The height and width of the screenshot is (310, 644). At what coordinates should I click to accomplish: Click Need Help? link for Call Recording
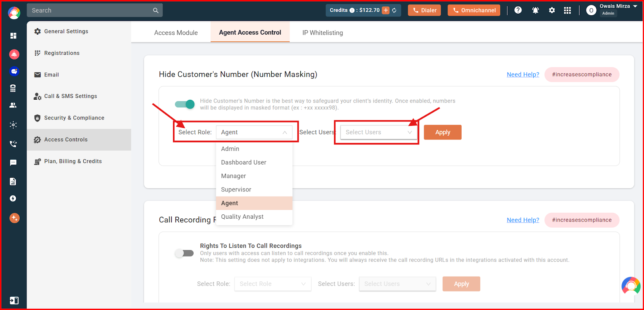pyautogui.click(x=523, y=220)
